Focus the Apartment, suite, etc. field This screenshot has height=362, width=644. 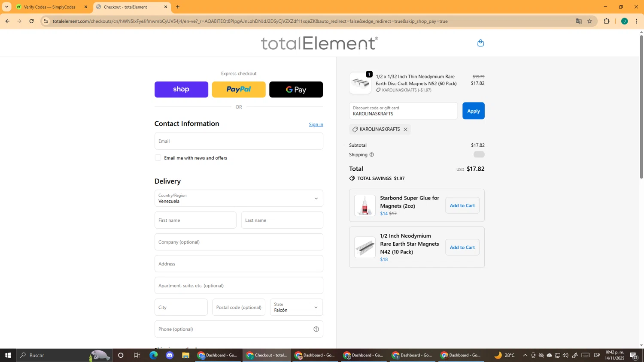coord(239,286)
